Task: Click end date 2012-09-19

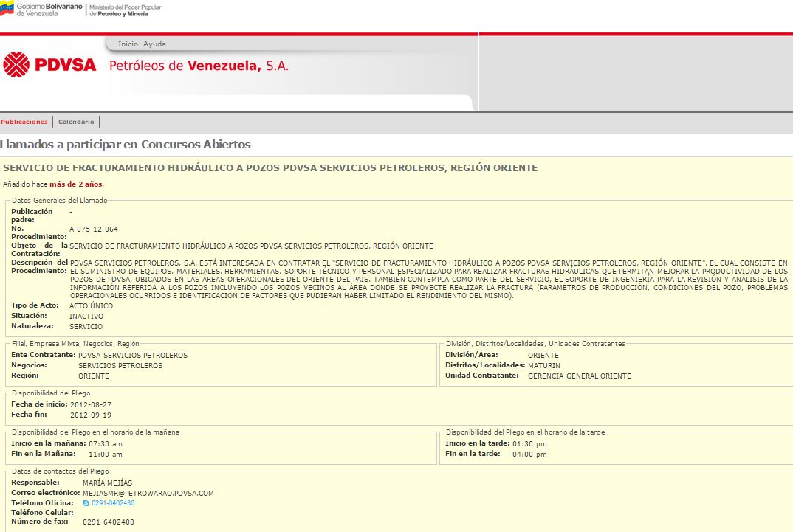Action: tap(91, 415)
